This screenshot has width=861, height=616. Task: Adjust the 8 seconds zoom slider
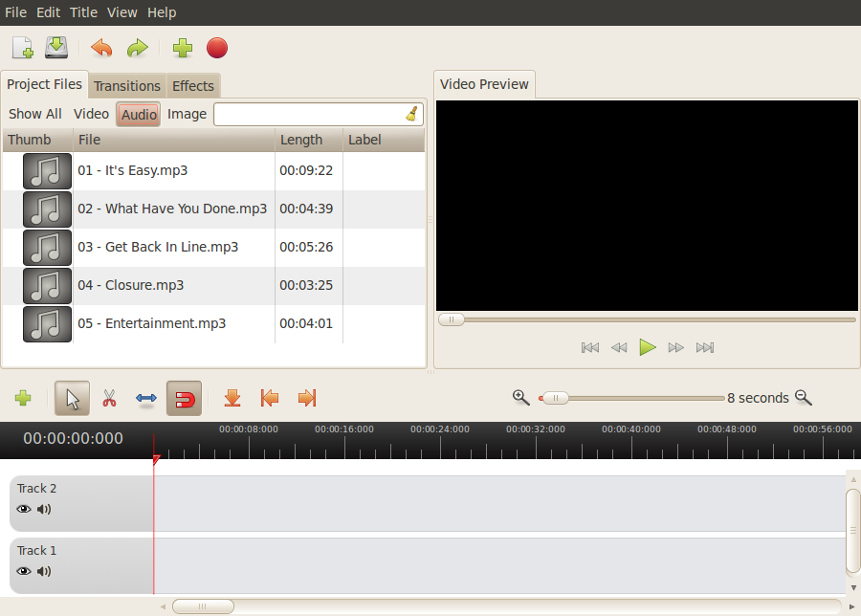[555, 398]
